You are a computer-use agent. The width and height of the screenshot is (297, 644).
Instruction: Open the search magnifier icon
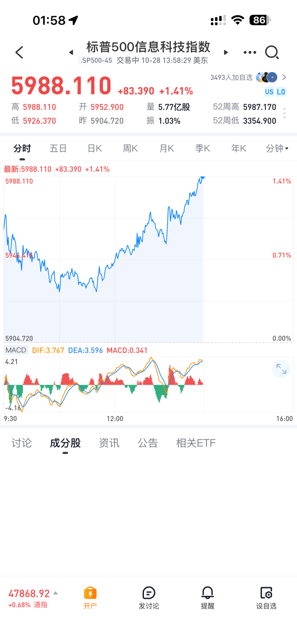[271, 52]
